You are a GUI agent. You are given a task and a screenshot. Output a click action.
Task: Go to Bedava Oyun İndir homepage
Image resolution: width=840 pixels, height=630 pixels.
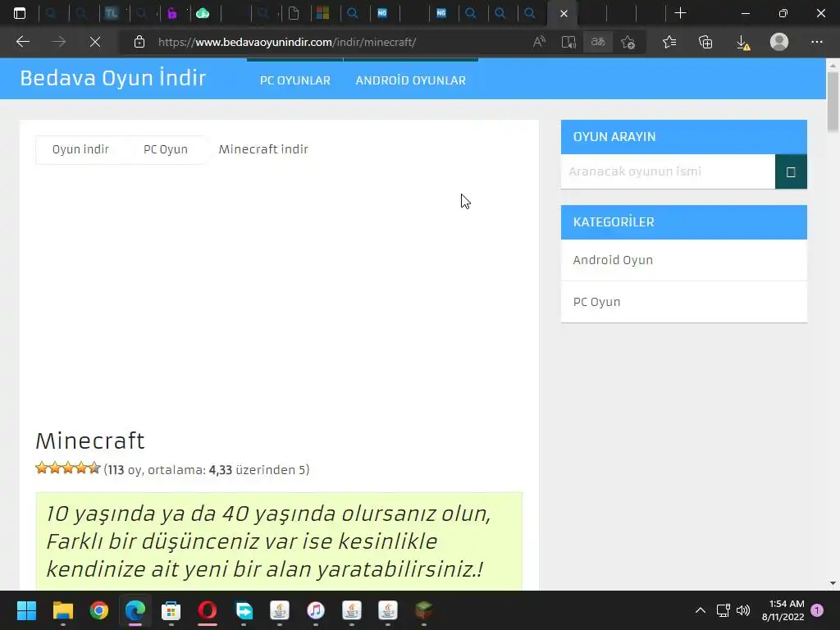point(113,78)
